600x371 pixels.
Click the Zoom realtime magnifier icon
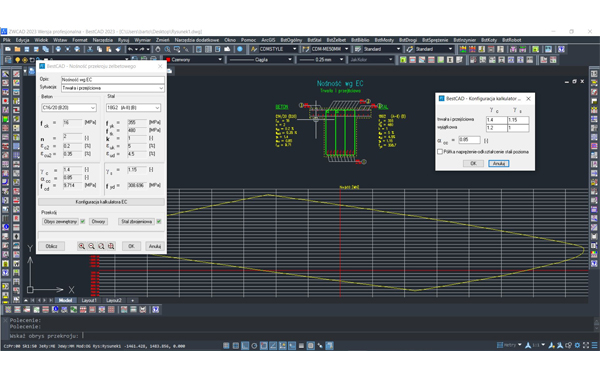(167, 49)
